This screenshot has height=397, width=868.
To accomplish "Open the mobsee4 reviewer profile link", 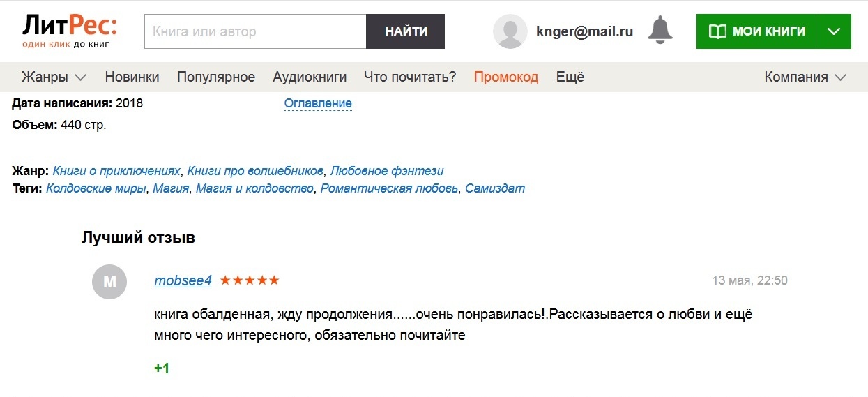I will (x=183, y=280).
